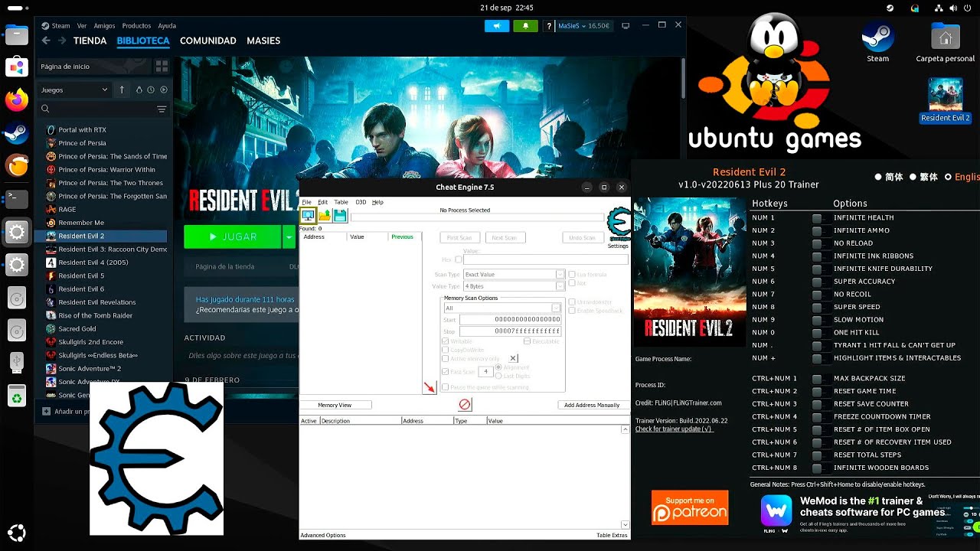Image resolution: width=980 pixels, height=551 pixels.
Task: Click Steam library recent clock filter icon
Action: (x=151, y=90)
